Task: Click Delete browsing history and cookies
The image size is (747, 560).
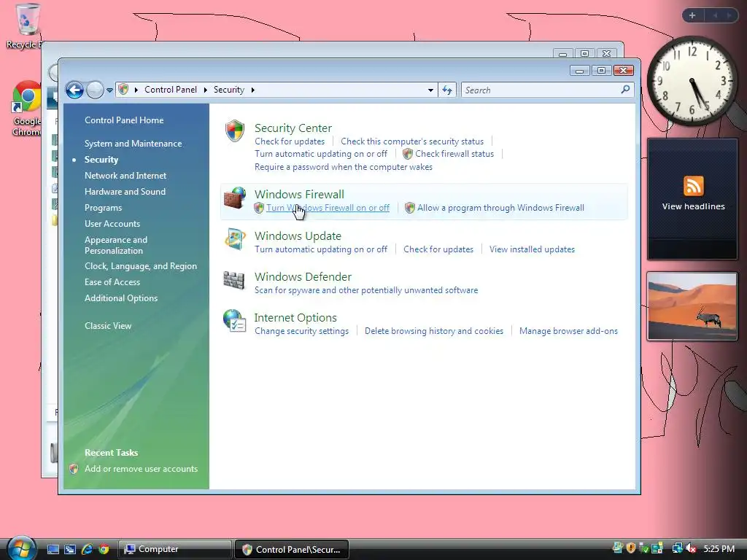Action: click(434, 331)
